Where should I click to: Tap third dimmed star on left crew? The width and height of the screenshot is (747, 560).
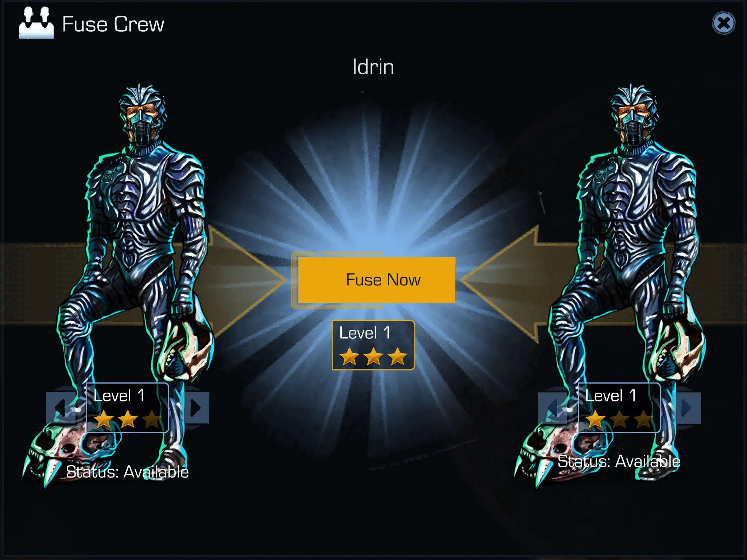[152, 419]
